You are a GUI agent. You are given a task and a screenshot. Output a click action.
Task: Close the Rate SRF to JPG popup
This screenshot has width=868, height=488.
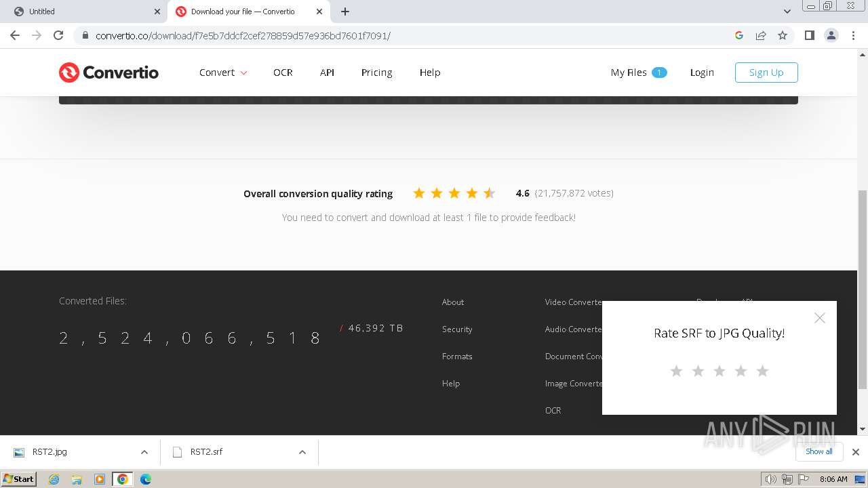pyautogui.click(x=820, y=318)
